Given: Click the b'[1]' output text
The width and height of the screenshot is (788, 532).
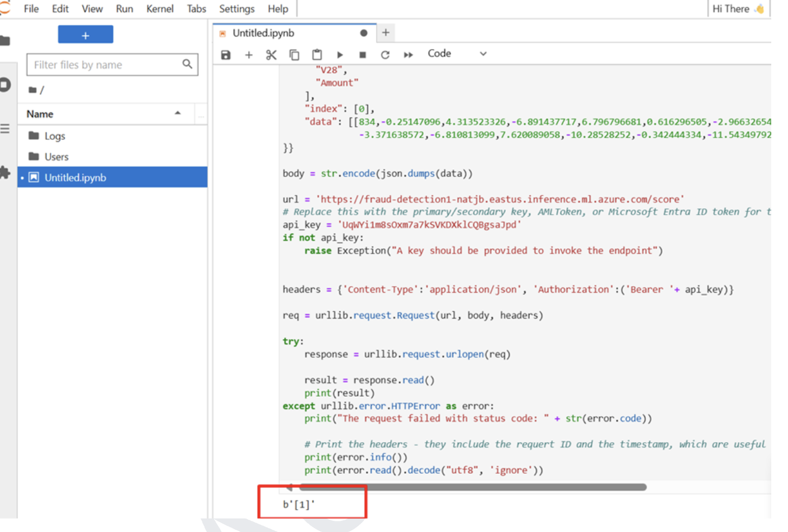Looking at the screenshot, I should point(299,504).
